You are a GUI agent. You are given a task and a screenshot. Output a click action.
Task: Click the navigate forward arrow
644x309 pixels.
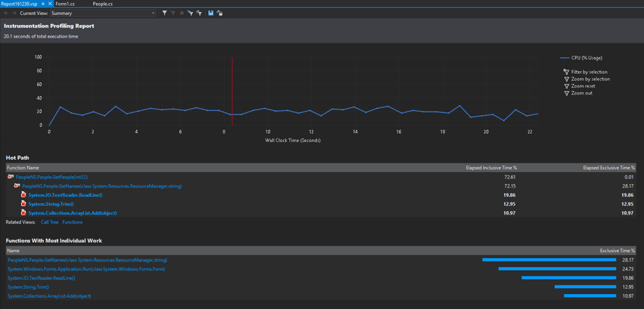pos(14,13)
